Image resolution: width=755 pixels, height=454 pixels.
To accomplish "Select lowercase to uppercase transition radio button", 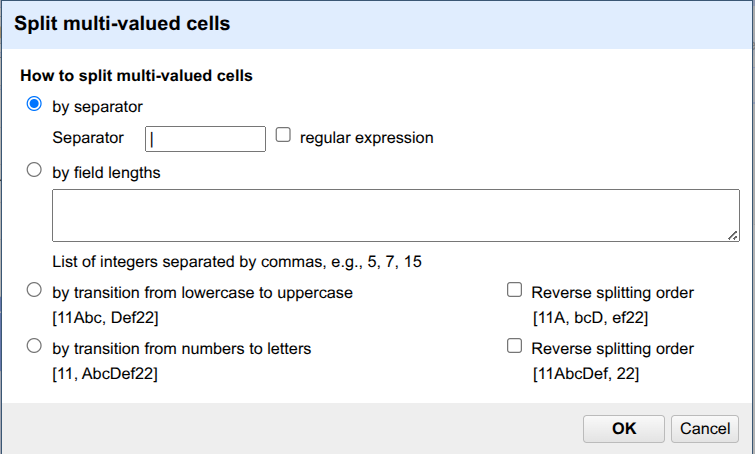I will point(35,291).
